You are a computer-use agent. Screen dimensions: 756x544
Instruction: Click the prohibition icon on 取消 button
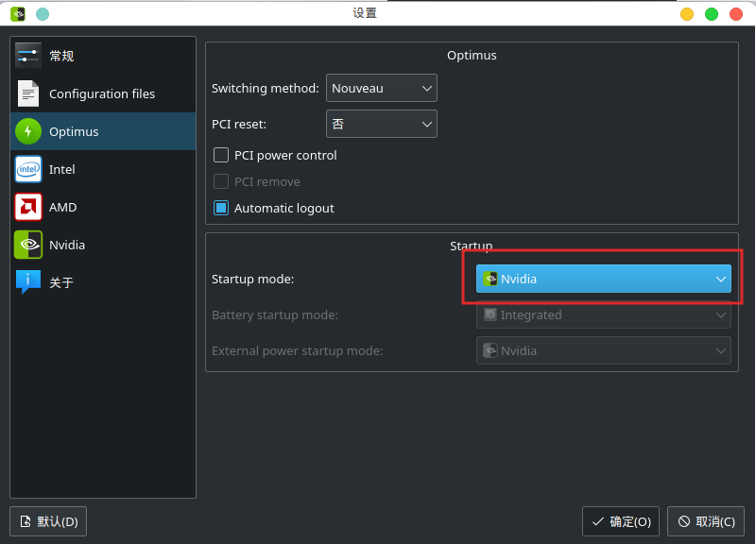683,521
